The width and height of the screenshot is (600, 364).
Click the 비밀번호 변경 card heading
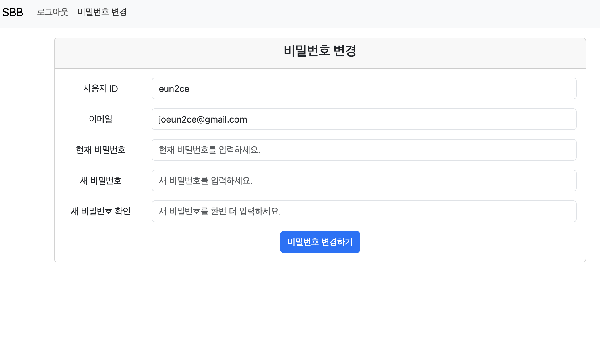click(x=320, y=51)
